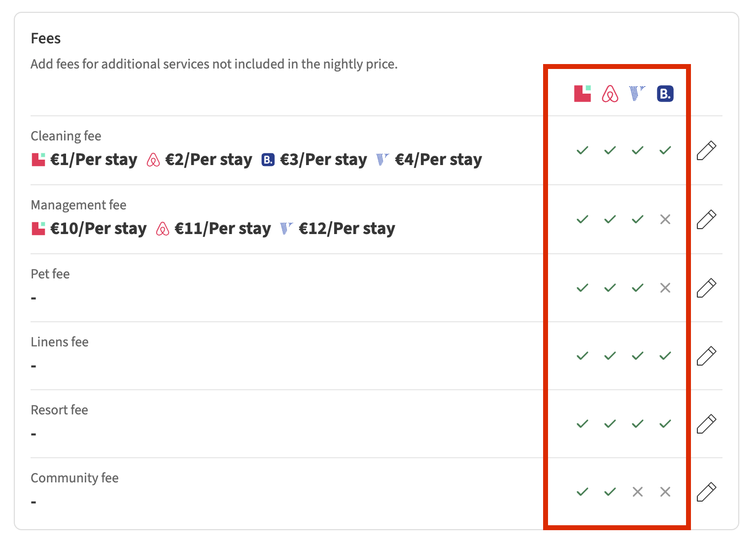Click the pencil icon for Cleaning fee
The width and height of the screenshot is (756, 542).
[x=706, y=150]
